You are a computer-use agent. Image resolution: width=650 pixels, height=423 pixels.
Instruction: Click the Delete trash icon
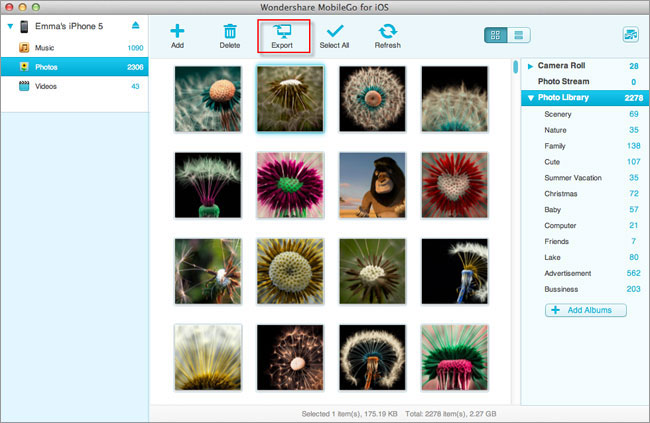230,32
